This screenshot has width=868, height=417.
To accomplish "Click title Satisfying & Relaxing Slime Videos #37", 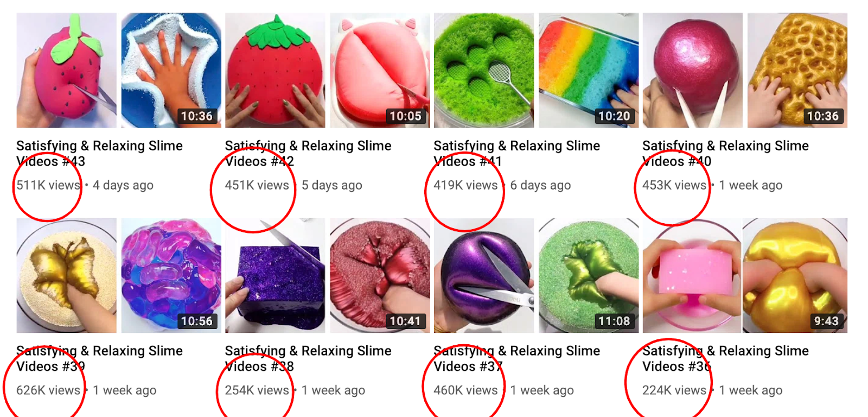I will click(516, 359).
